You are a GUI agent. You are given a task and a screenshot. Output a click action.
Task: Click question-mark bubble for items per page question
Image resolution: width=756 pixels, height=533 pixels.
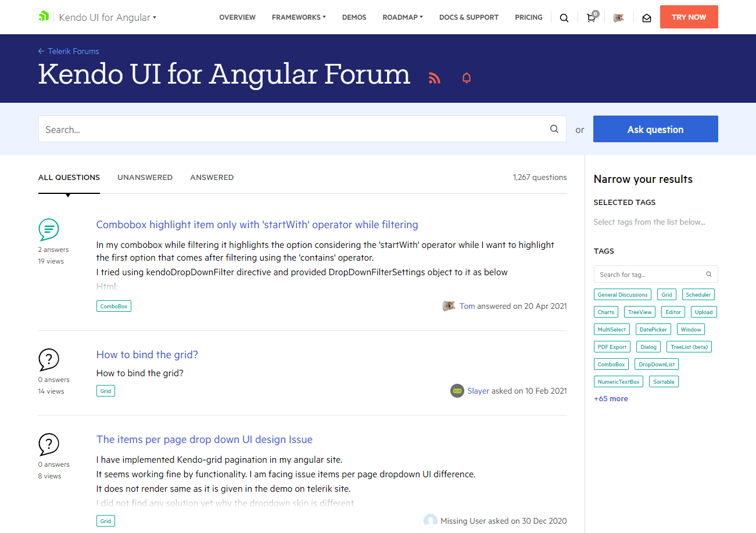pos(49,445)
